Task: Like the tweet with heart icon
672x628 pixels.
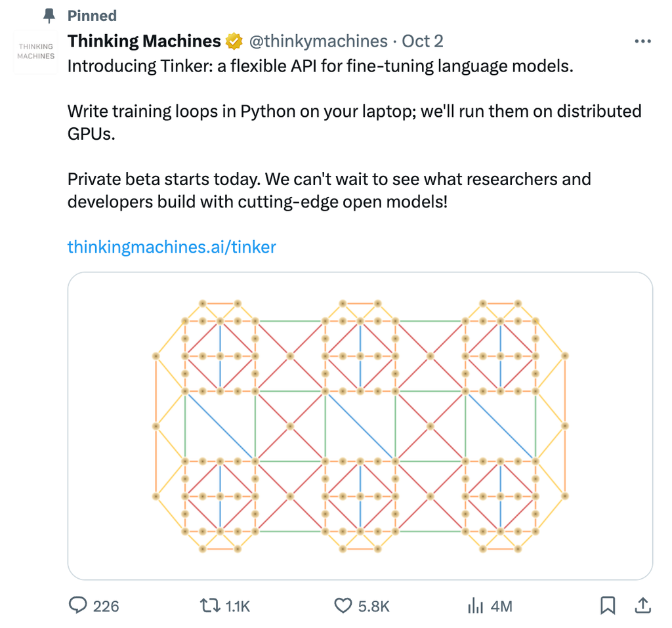Action: (x=343, y=606)
